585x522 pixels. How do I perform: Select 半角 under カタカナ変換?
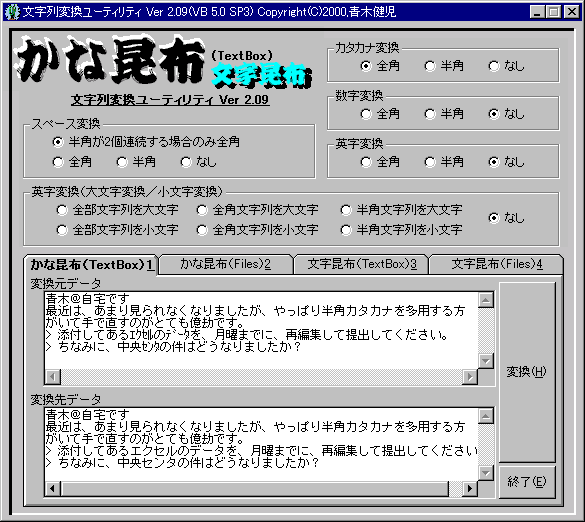point(444,66)
